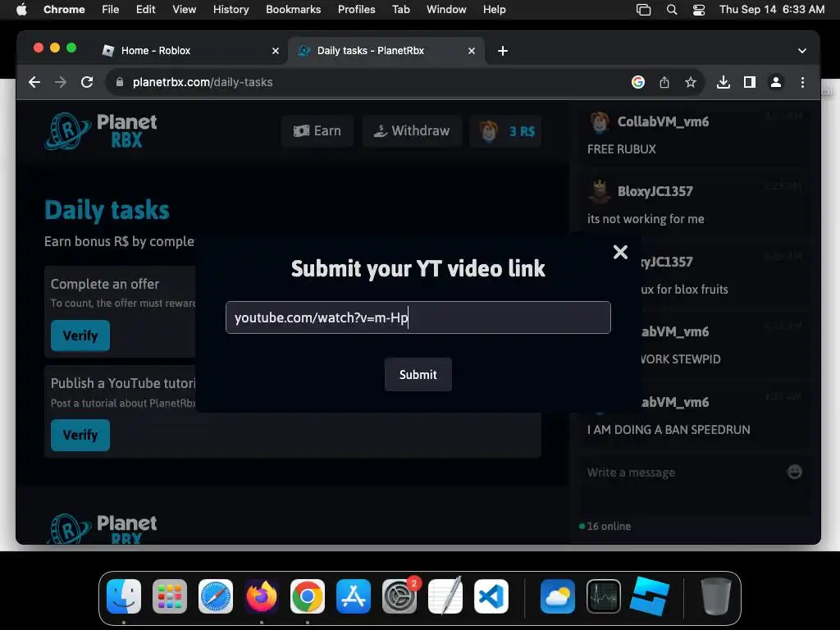Open Visual Studio Code from the dock

click(491, 596)
